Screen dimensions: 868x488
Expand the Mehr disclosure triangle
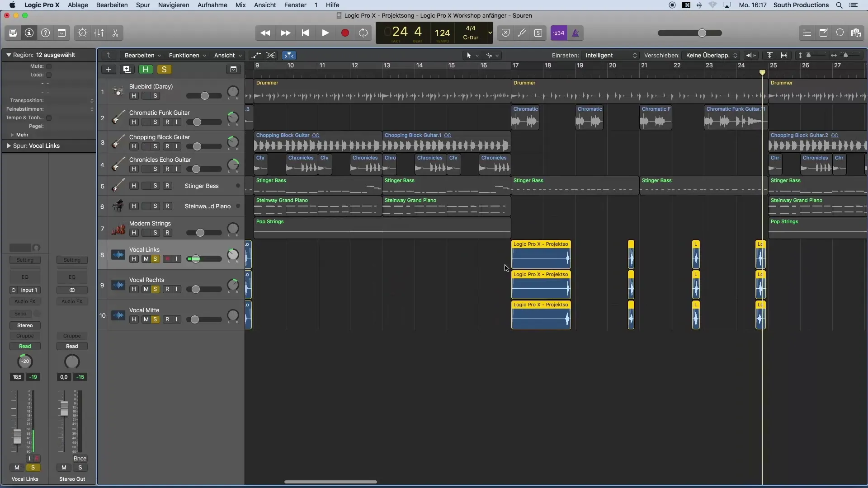12,135
